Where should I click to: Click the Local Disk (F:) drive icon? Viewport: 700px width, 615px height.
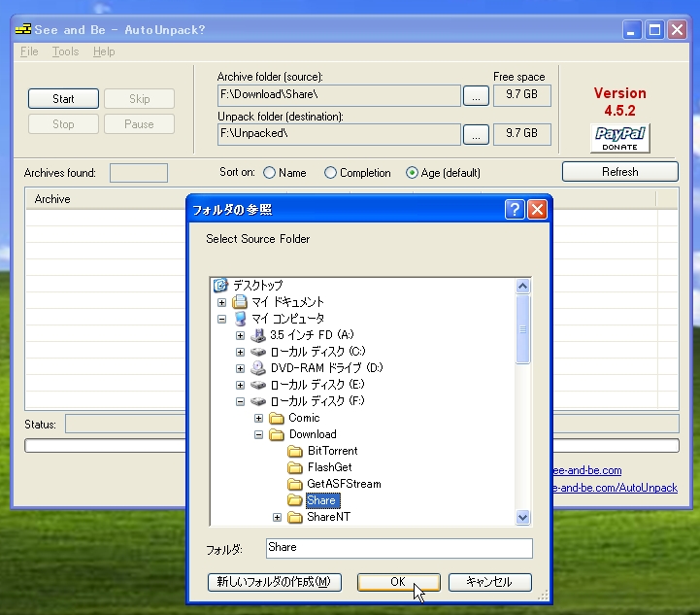(258, 401)
